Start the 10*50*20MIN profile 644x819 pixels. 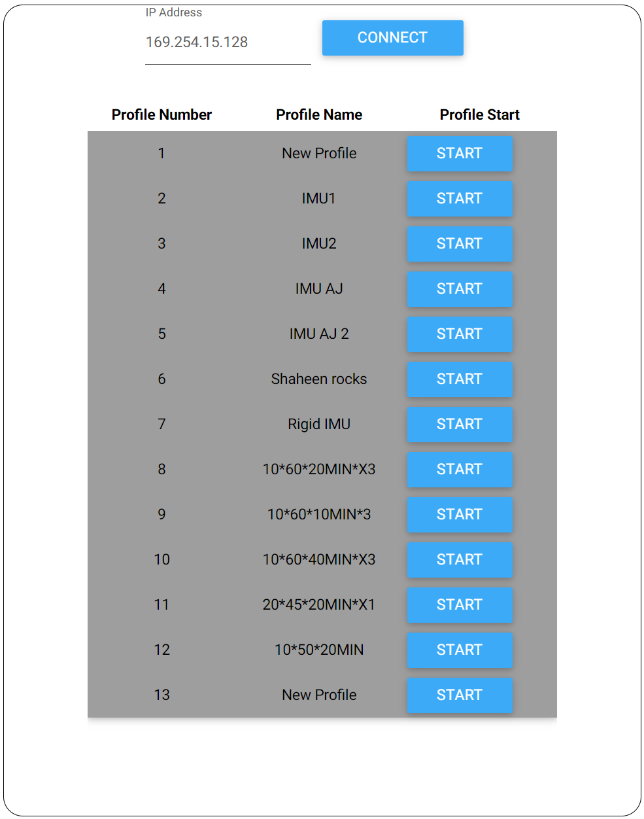pos(459,650)
